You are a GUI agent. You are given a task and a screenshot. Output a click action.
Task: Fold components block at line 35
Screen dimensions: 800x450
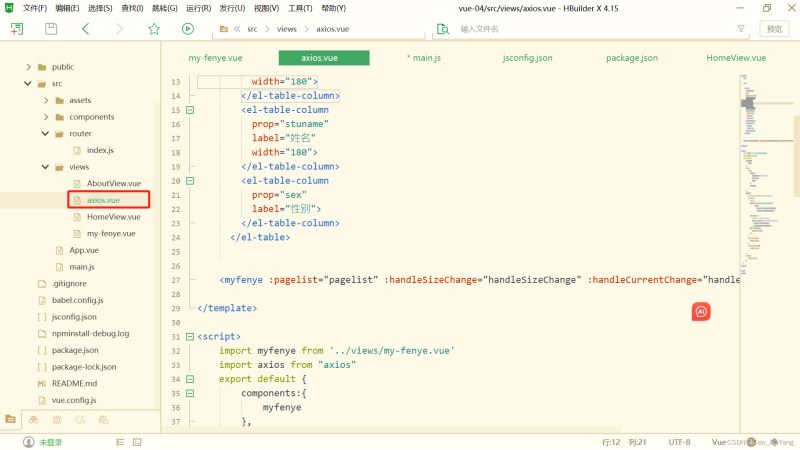[190, 393]
